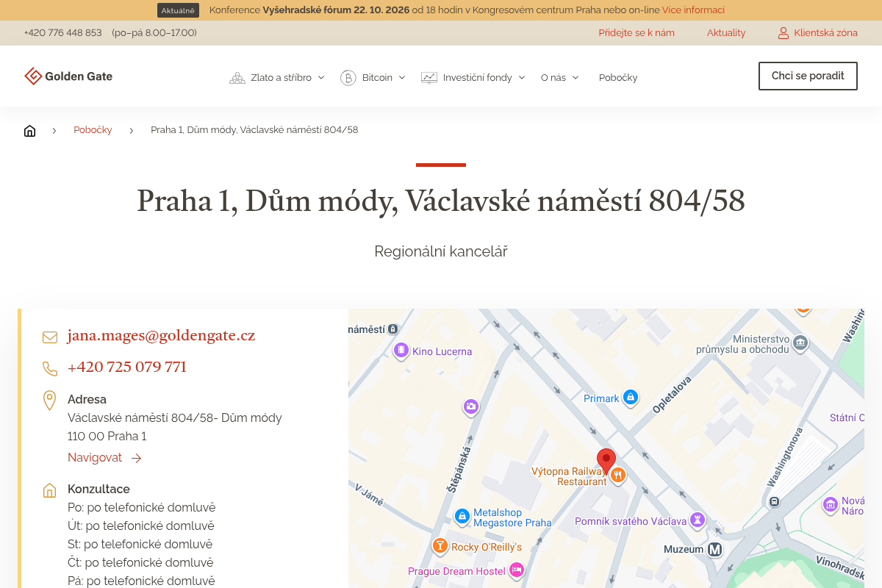Click the address location pin icon
Viewport: 882px width, 588px height.
49,401
